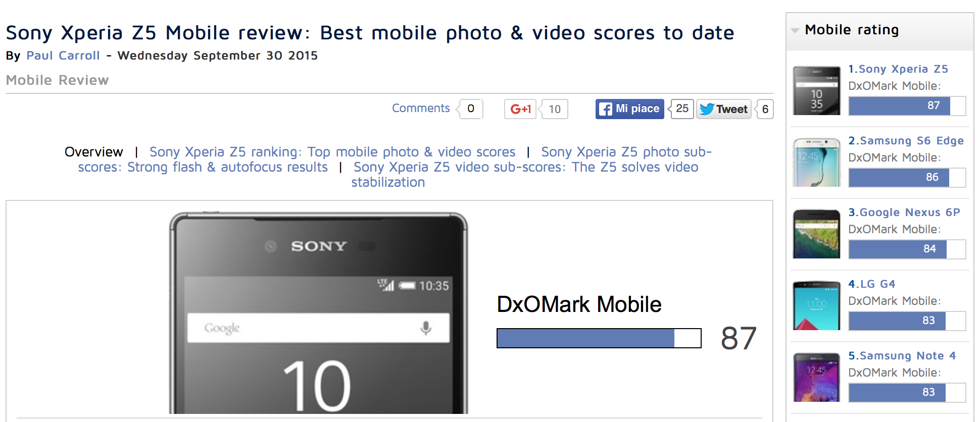Click the Facebook like count 25 bubble
This screenshot has height=422, width=980.
tap(682, 109)
